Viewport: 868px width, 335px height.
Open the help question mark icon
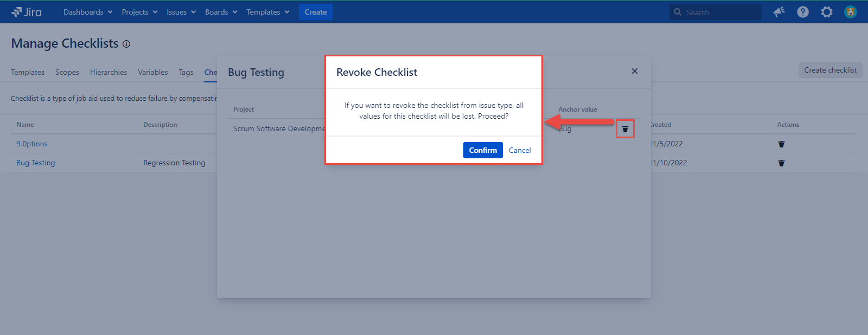[803, 12]
